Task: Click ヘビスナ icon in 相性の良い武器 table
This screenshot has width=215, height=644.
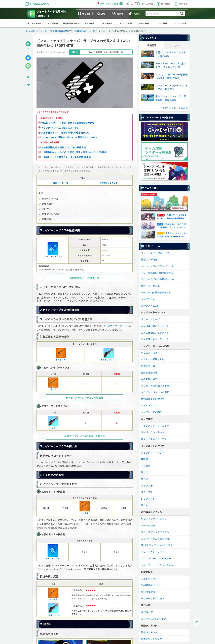Action: 53,593
